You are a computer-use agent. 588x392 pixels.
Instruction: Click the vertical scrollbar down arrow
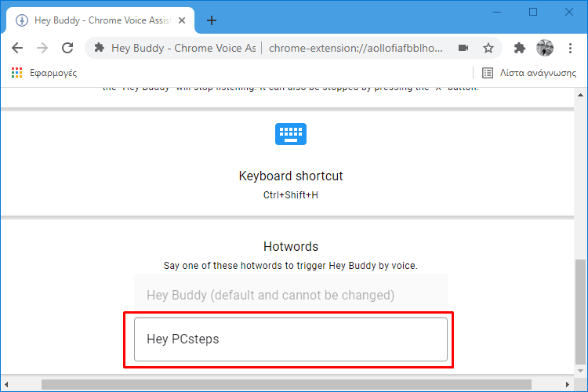click(580, 371)
